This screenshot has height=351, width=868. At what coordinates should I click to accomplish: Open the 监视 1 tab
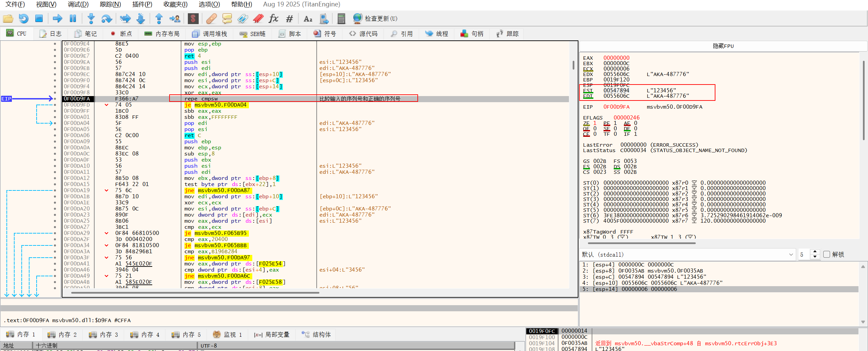pos(228,334)
